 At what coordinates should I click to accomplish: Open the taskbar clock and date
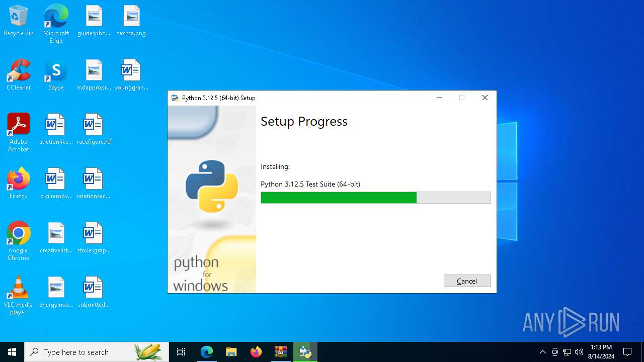(x=601, y=352)
